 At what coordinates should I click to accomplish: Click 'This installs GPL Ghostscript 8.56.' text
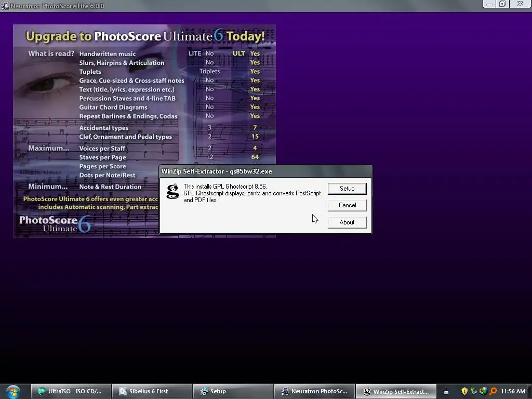pyautogui.click(x=225, y=187)
